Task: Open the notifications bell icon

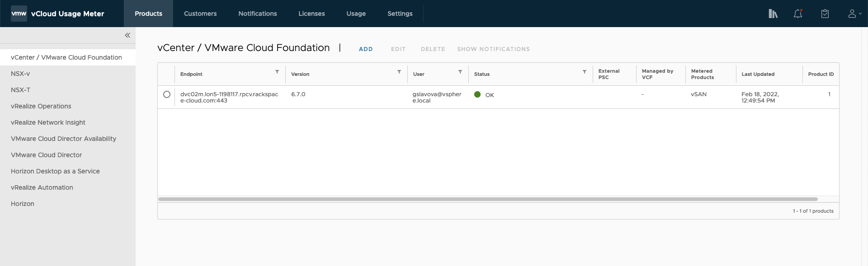Action: pos(798,14)
